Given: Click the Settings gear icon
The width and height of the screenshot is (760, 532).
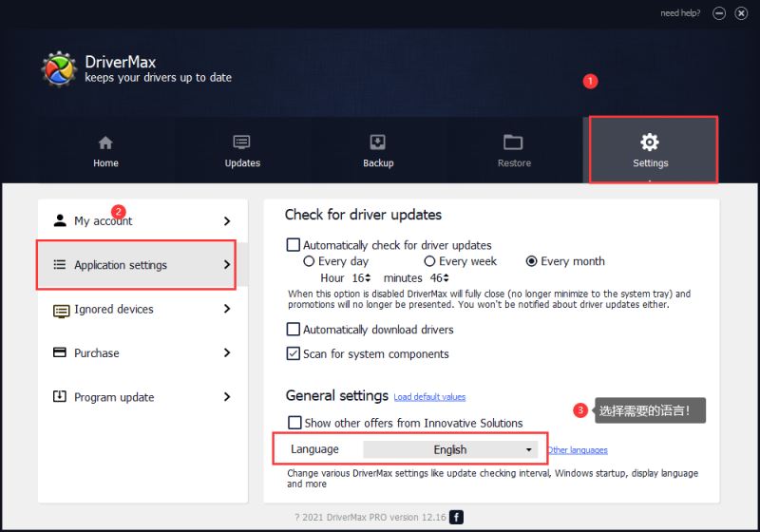Looking at the screenshot, I should pos(650,142).
